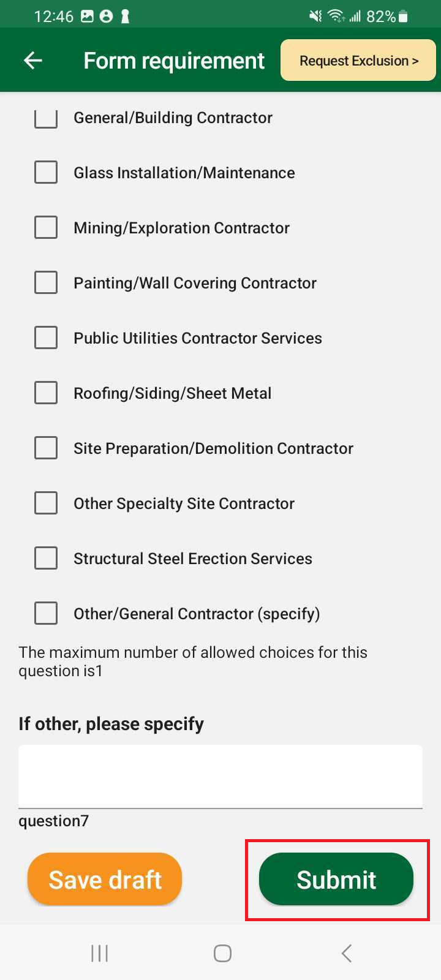The height and width of the screenshot is (980, 441).
Task: Tap the Android home button
Action: [222, 953]
